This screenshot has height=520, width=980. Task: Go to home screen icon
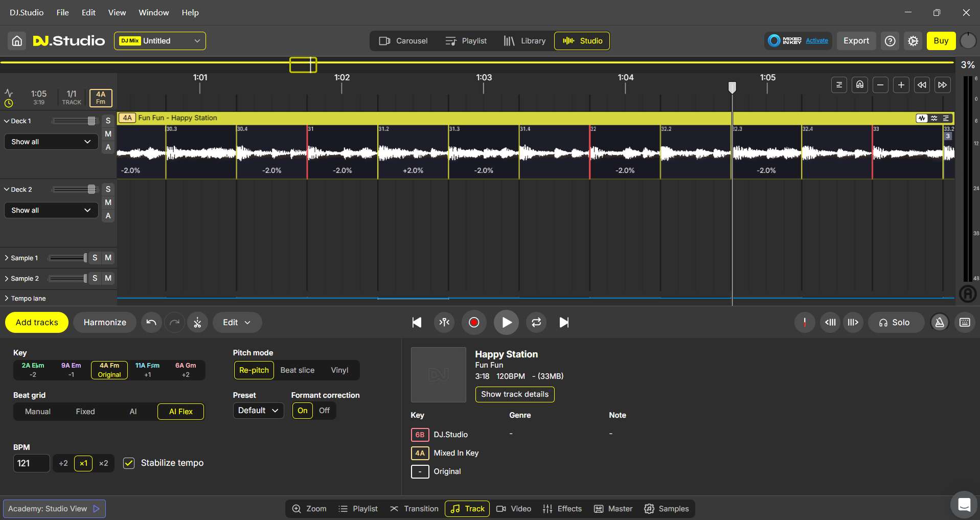(x=17, y=41)
